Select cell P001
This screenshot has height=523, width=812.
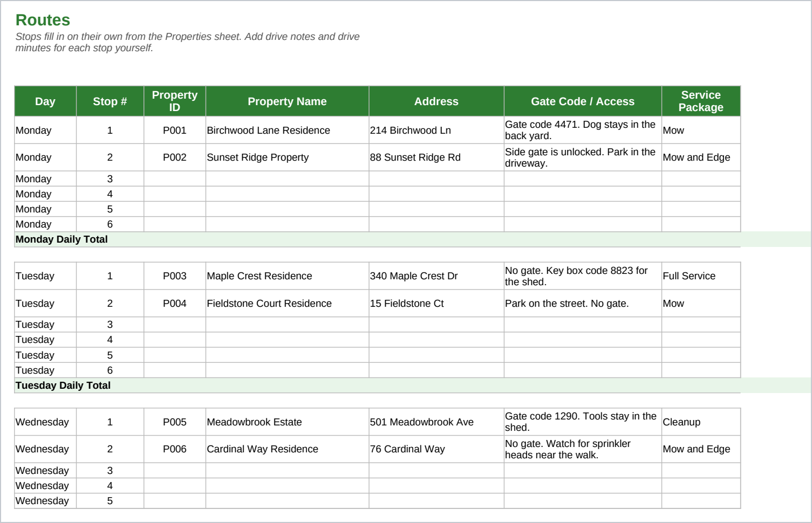[x=175, y=130]
